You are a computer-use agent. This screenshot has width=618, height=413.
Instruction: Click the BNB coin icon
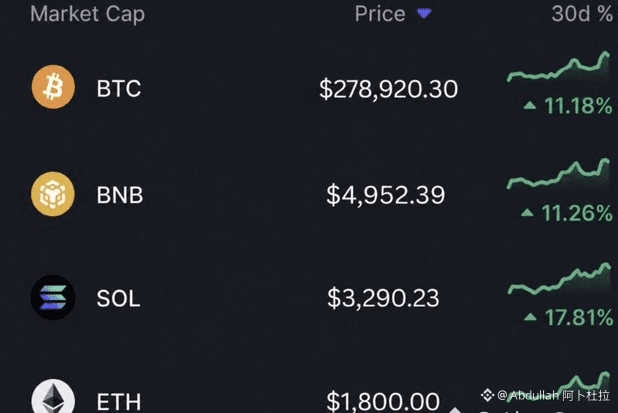point(53,194)
